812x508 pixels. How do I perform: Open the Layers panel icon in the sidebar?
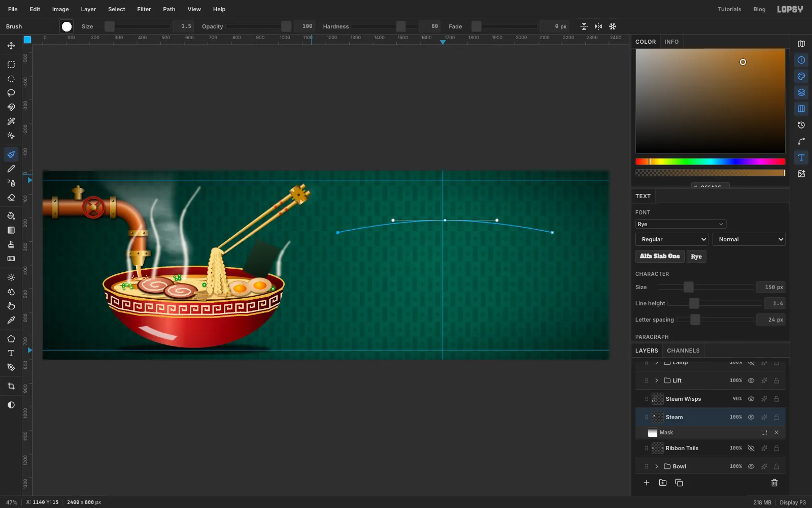(801, 92)
